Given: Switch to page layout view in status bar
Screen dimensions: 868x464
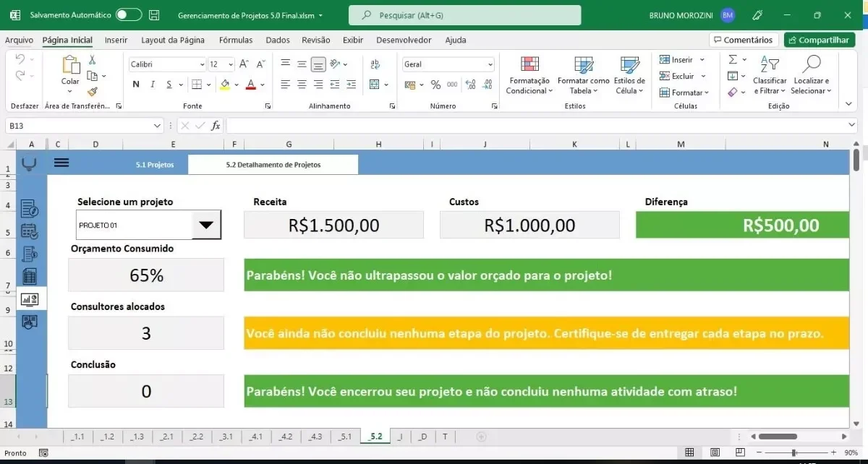Looking at the screenshot, I should click(x=715, y=452).
